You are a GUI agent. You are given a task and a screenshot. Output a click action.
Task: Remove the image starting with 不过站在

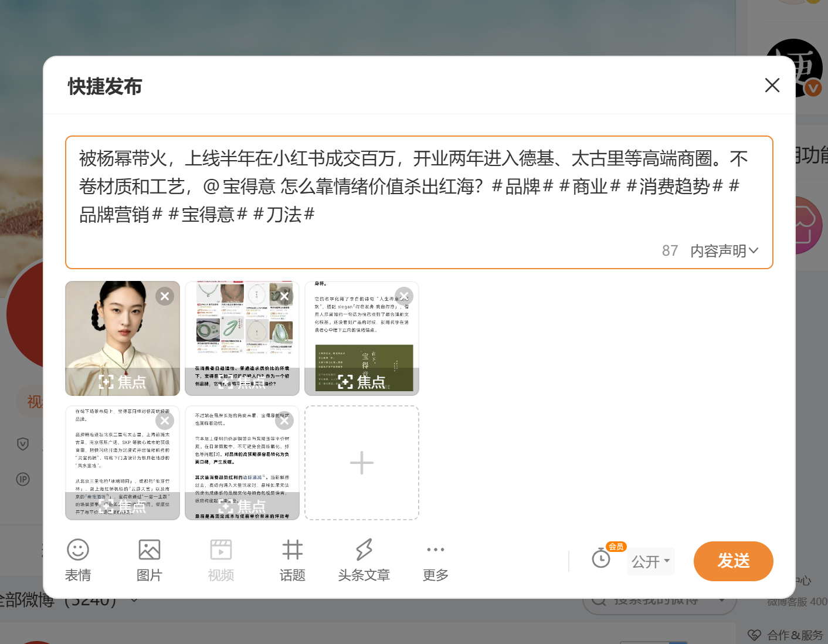pyautogui.click(x=284, y=421)
